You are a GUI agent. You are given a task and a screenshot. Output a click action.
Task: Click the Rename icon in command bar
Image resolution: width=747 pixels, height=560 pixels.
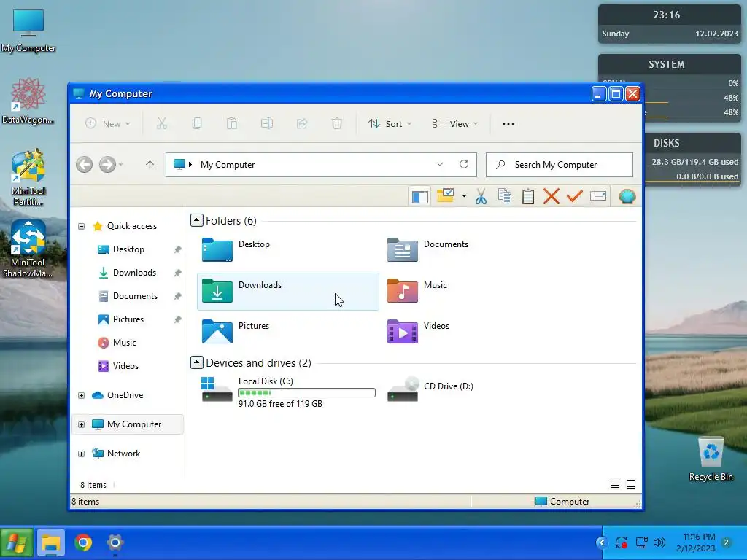(267, 124)
